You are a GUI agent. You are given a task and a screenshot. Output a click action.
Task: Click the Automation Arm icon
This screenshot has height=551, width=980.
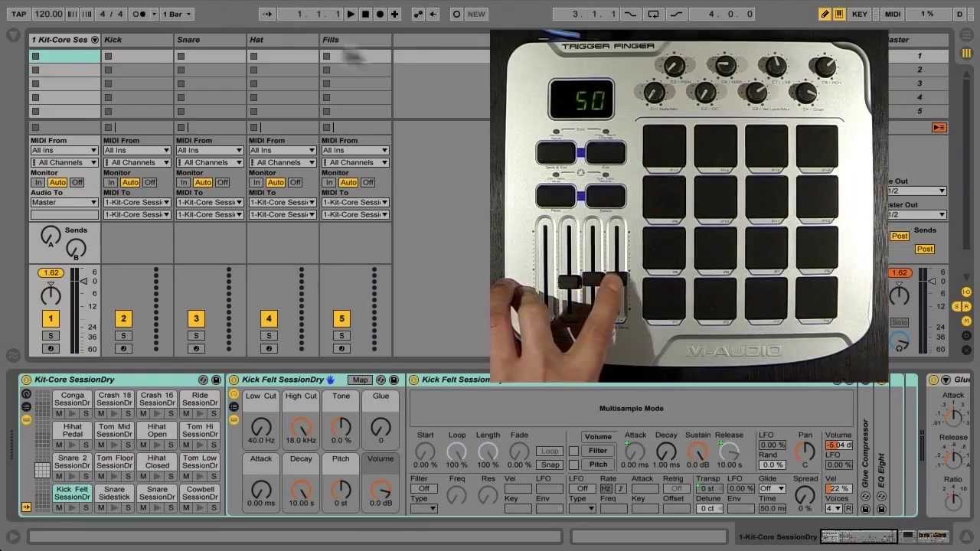pyautogui.click(x=418, y=14)
